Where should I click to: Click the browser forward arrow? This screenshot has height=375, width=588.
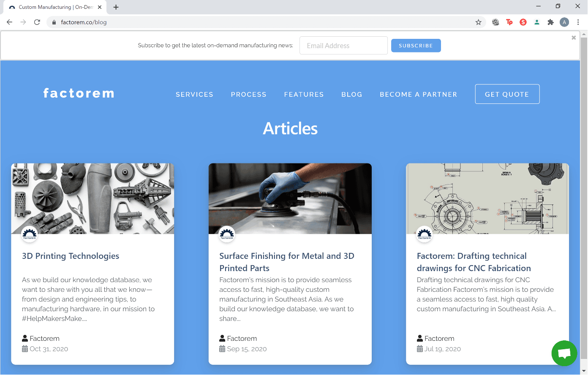point(23,22)
